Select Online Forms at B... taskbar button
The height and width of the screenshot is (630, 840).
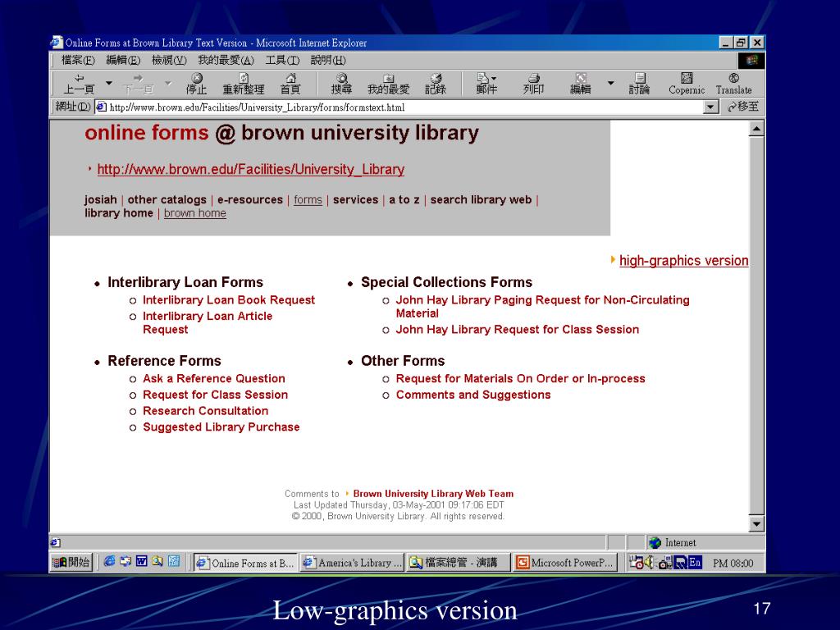245,563
